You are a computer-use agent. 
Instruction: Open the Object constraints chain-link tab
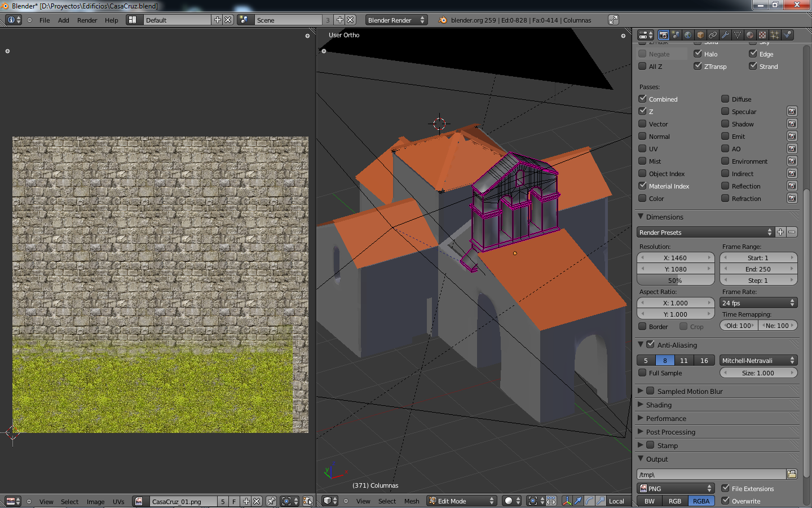pyautogui.click(x=713, y=35)
